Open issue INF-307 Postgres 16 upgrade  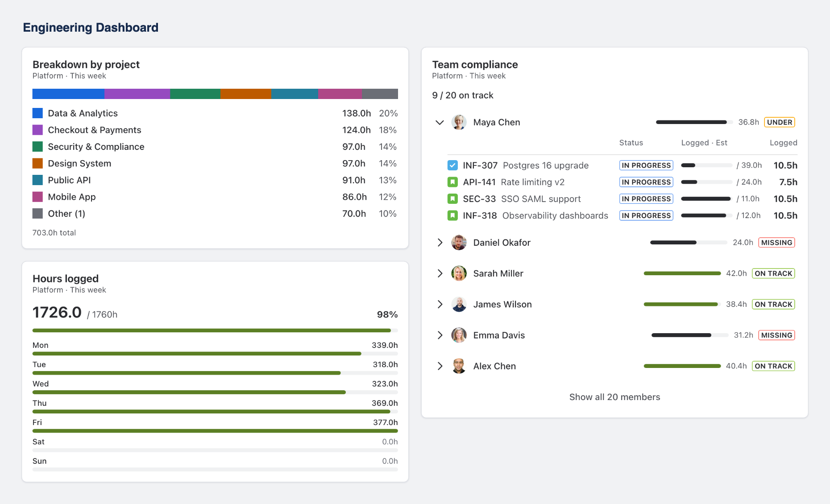[x=526, y=165]
